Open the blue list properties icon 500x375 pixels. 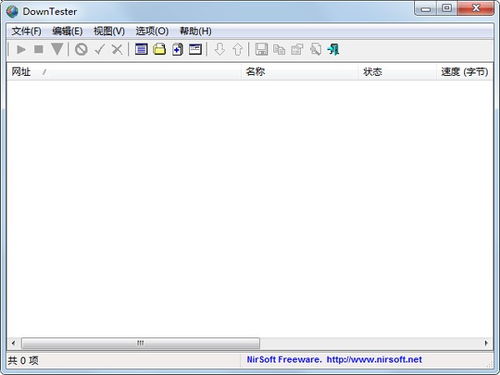141,49
